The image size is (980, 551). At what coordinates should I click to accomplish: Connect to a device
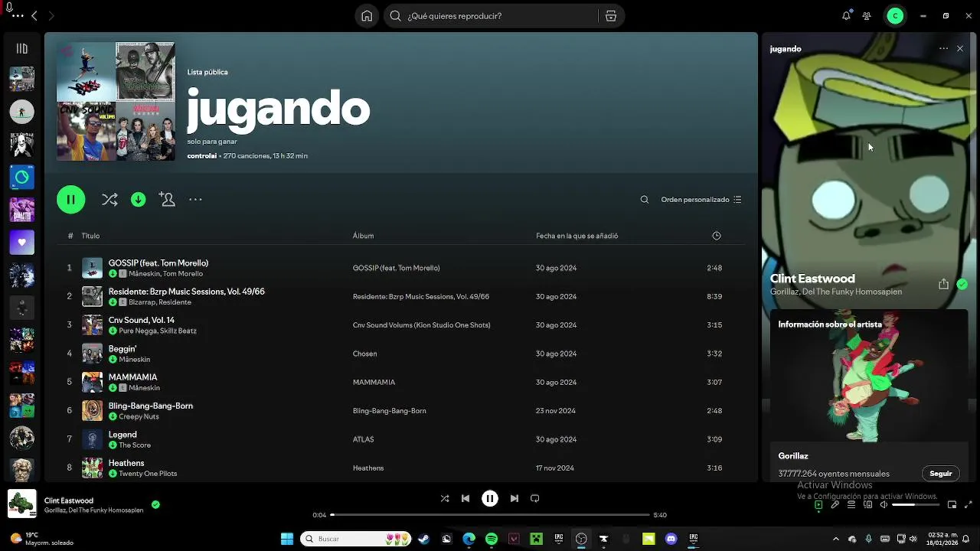(868, 505)
